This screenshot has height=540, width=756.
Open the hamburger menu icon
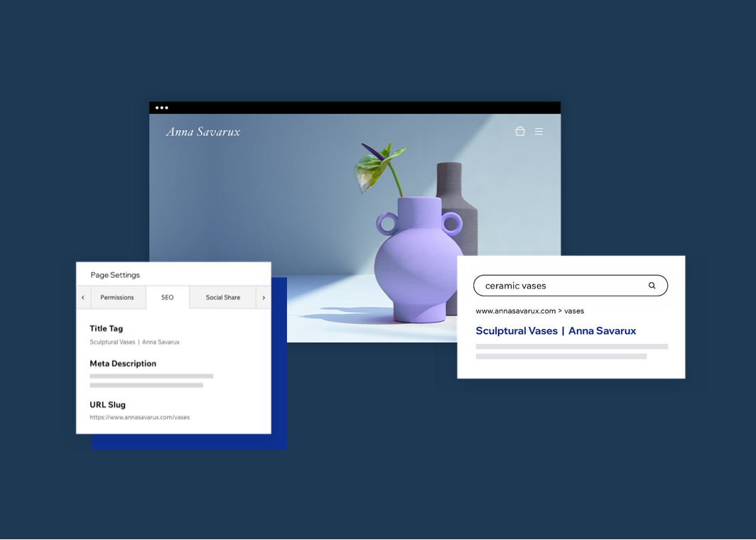pyautogui.click(x=539, y=131)
